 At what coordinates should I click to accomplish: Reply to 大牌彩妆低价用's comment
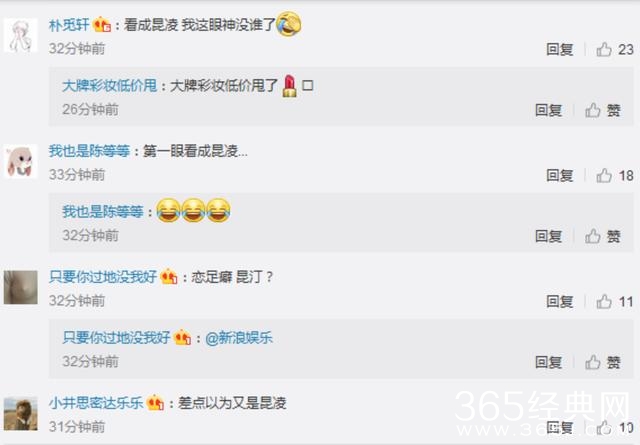[549, 110]
